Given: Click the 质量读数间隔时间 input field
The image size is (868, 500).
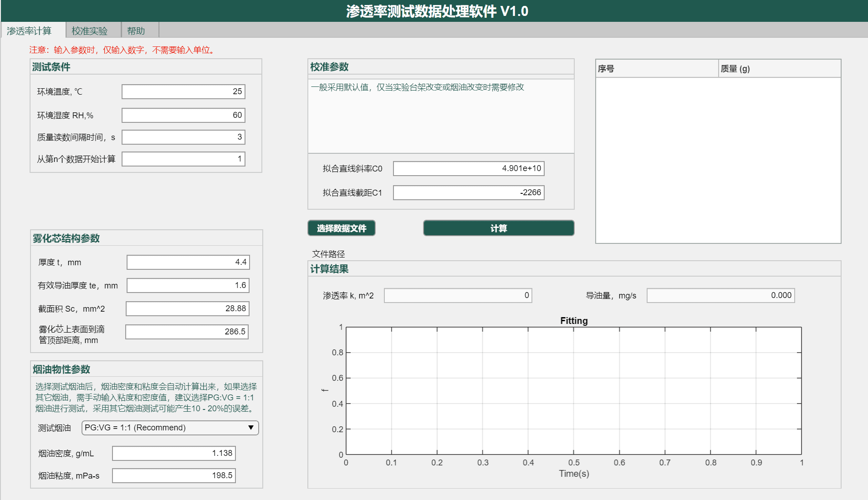Looking at the screenshot, I should click(184, 137).
